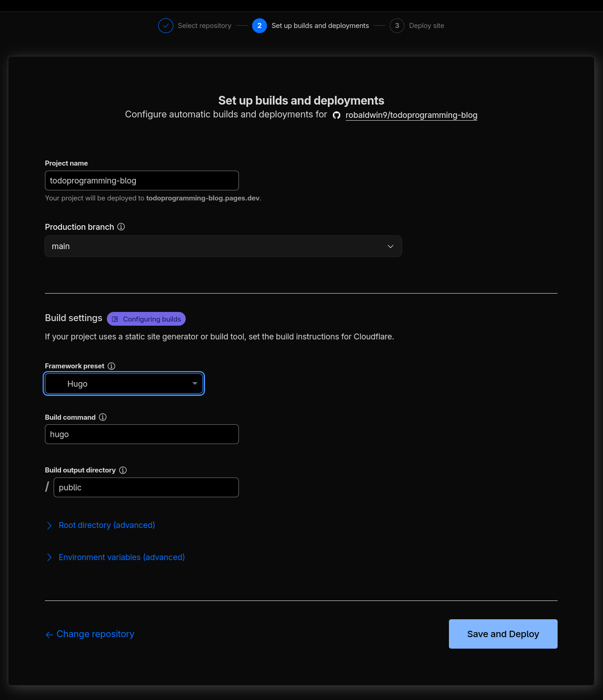Viewport: 603px width, 700px height.
Task: Click the Production branch info icon
Action: (x=121, y=227)
